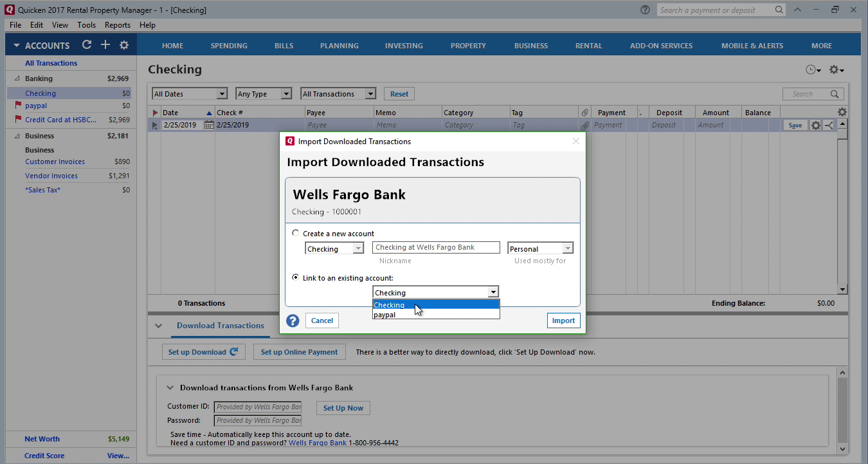Choose paypal in the dropdown list
The width and height of the screenshot is (868, 464).
tap(436, 315)
